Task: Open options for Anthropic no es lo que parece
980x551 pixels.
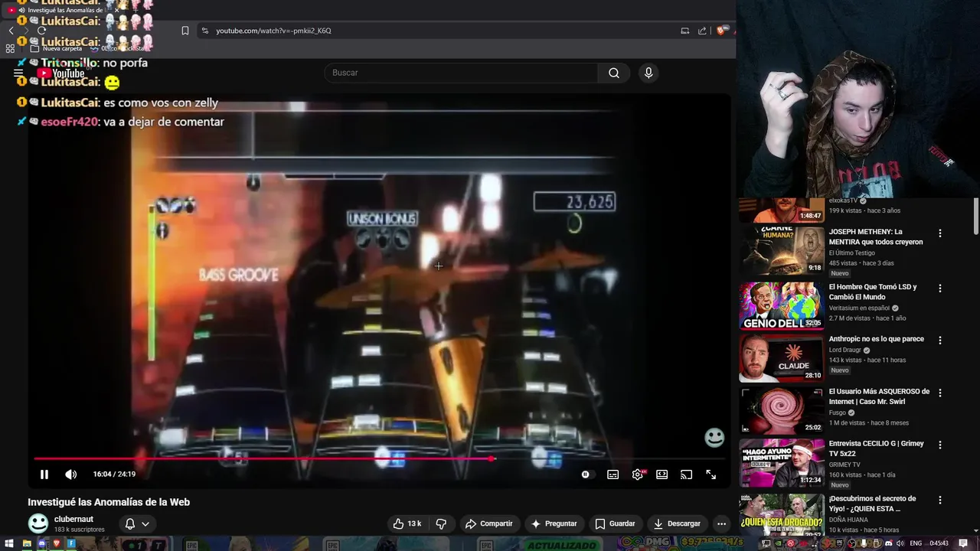Action: click(940, 341)
